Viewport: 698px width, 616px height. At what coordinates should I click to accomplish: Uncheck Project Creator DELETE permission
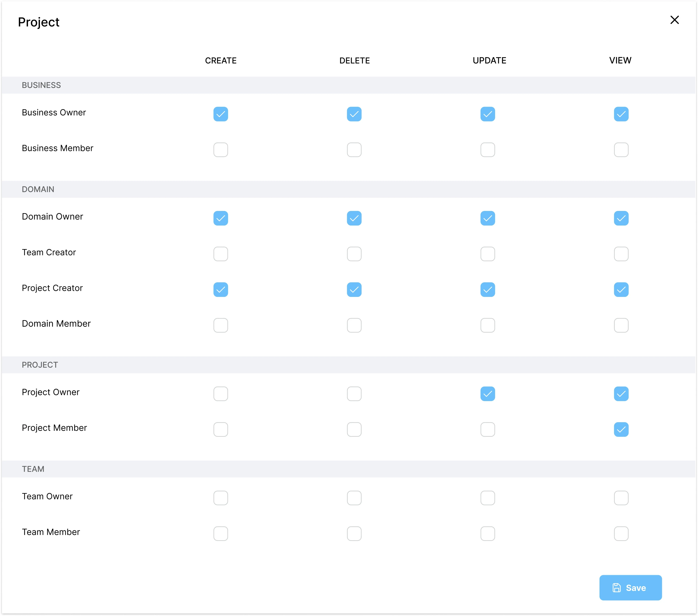[x=354, y=290]
